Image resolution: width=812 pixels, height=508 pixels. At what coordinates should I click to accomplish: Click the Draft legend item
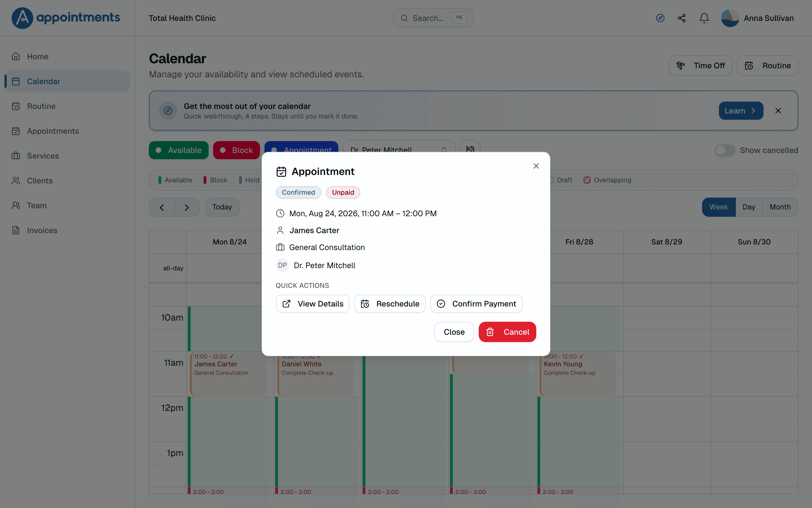561,180
